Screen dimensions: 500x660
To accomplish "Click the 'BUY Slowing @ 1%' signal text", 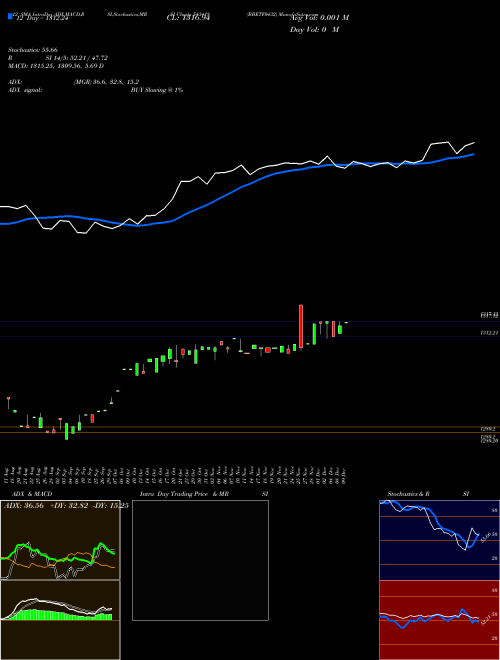I will [157, 90].
